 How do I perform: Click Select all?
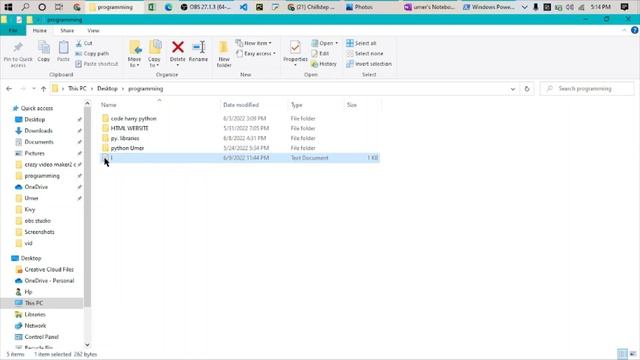[361, 43]
